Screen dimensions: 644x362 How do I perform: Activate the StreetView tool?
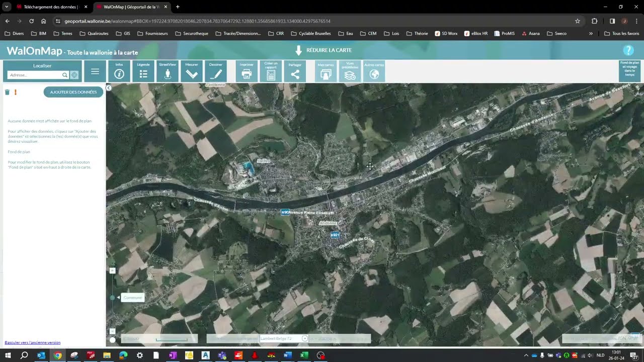[x=168, y=71]
